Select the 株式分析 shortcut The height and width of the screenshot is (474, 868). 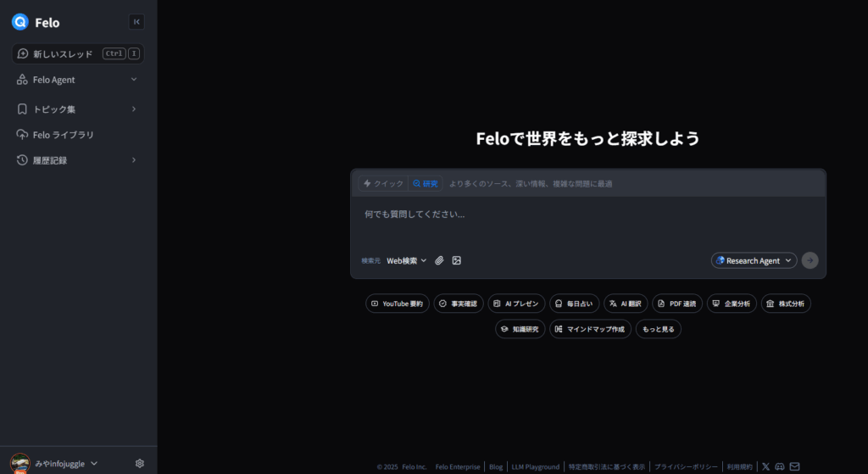(x=786, y=304)
